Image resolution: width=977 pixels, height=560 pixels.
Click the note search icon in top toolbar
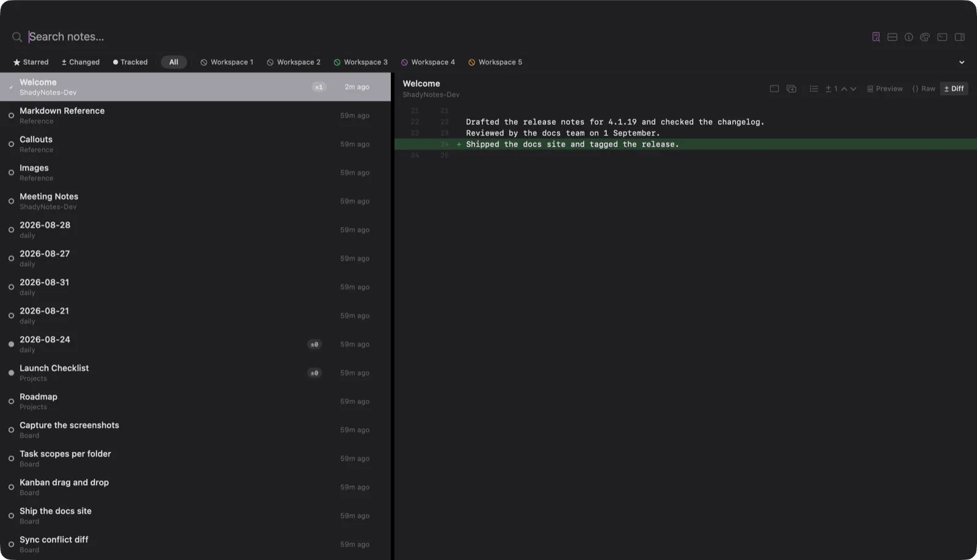[876, 37]
